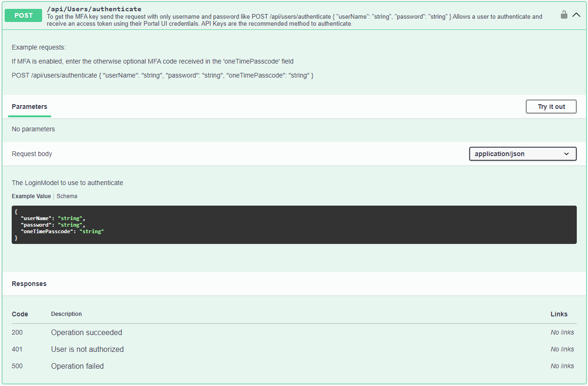The image size is (588, 386).
Task: Click the Request body label
Action: coord(32,154)
